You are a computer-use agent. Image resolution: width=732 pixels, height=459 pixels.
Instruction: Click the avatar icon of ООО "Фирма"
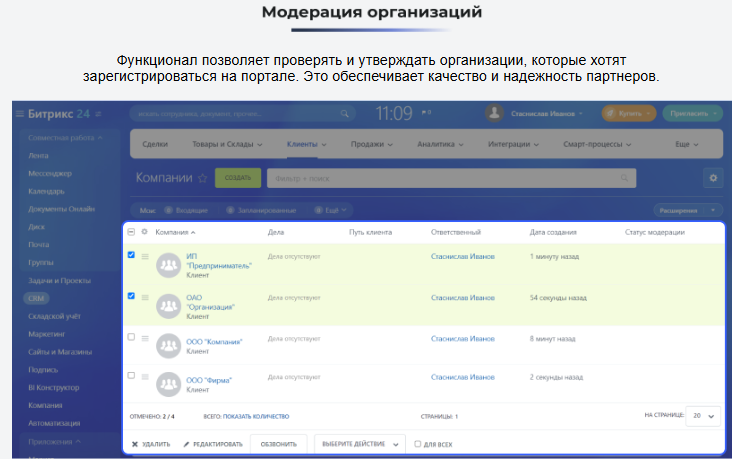[x=169, y=383]
